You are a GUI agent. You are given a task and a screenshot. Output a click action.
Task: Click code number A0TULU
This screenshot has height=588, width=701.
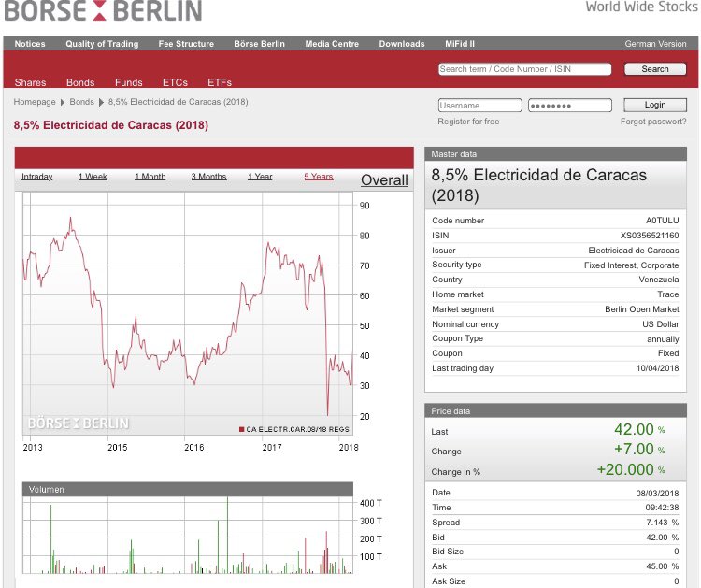[662, 221]
